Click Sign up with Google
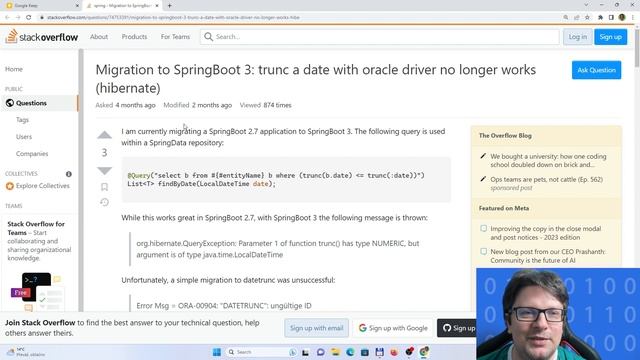Viewport: 640px width, 360px height. point(393,328)
